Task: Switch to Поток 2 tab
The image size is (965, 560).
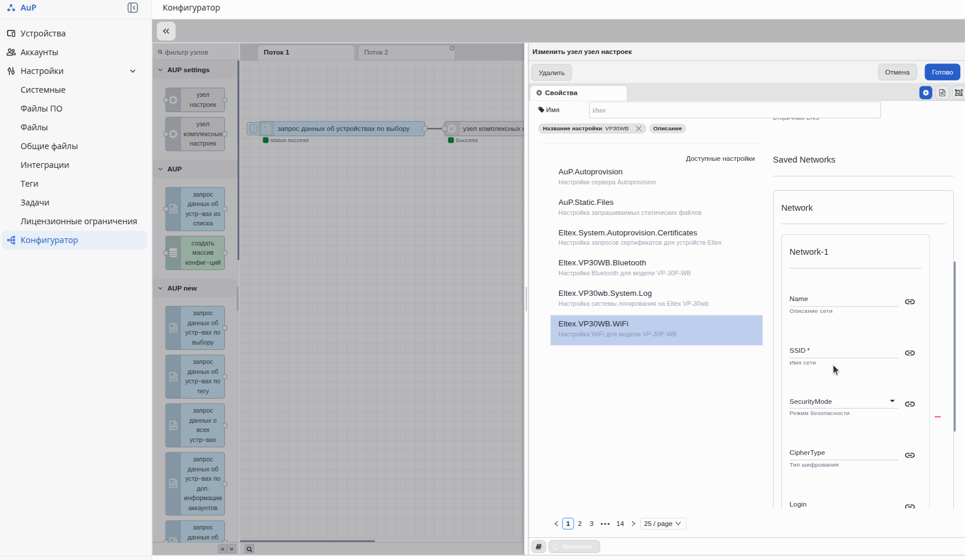Action: pos(406,52)
